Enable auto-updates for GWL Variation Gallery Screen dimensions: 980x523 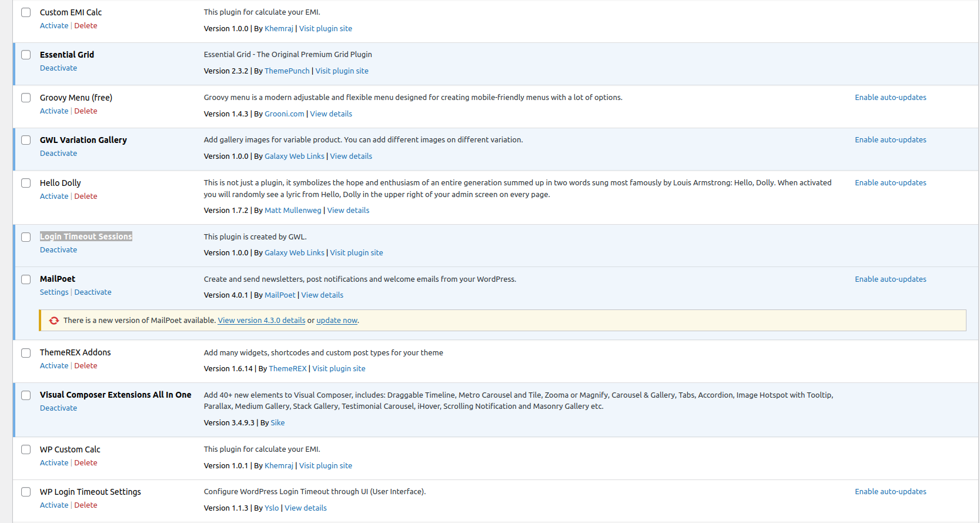pos(891,140)
